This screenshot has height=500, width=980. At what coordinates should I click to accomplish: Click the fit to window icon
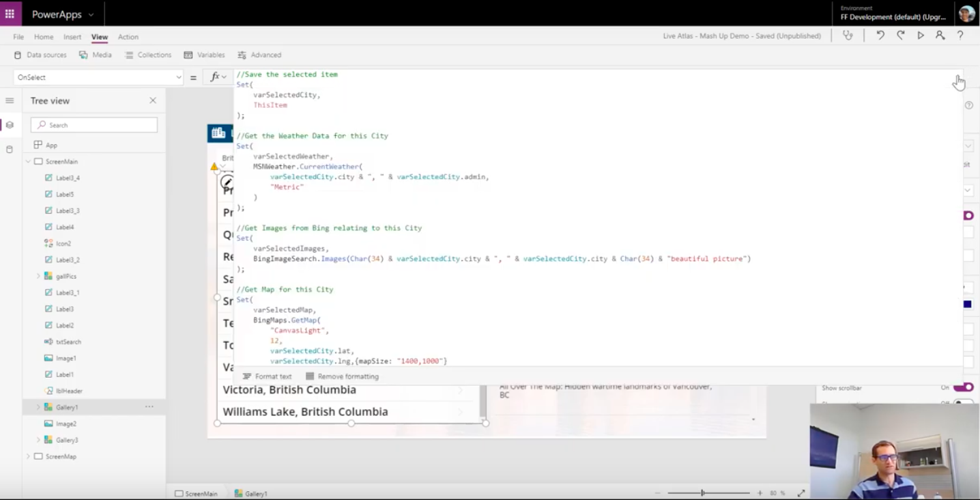coord(801,492)
